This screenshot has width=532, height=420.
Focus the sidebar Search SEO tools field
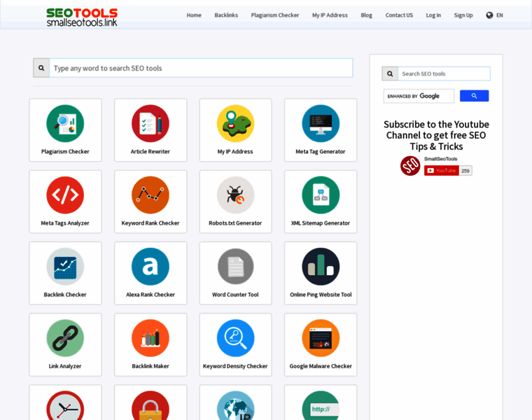[x=444, y=73]
